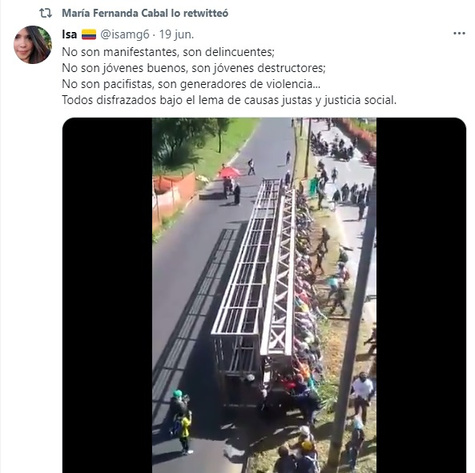This screenshot has height=473, width=475.
Task: Click the red umbrella in the video
Action: point(230,172)
